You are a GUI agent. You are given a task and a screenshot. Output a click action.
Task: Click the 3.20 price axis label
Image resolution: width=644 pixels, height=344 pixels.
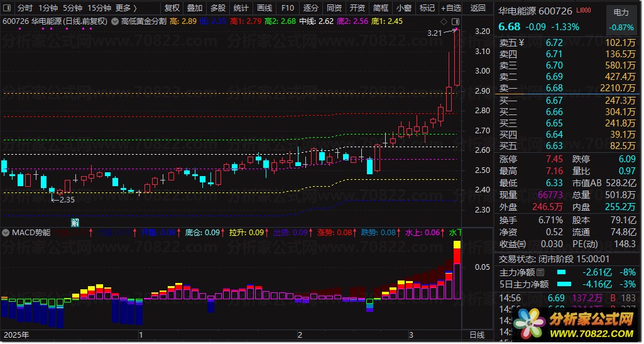[x=482, y=31]
